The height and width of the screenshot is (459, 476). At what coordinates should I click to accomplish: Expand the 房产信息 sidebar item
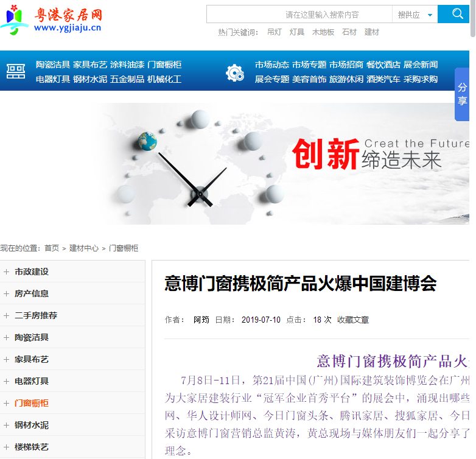[32, 293]
